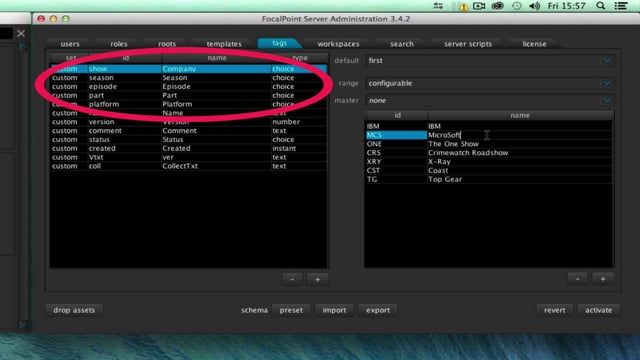Click the warning triangle menu bar icon
This screenshot has height=360, width=640.
click(x=463, y=6)
